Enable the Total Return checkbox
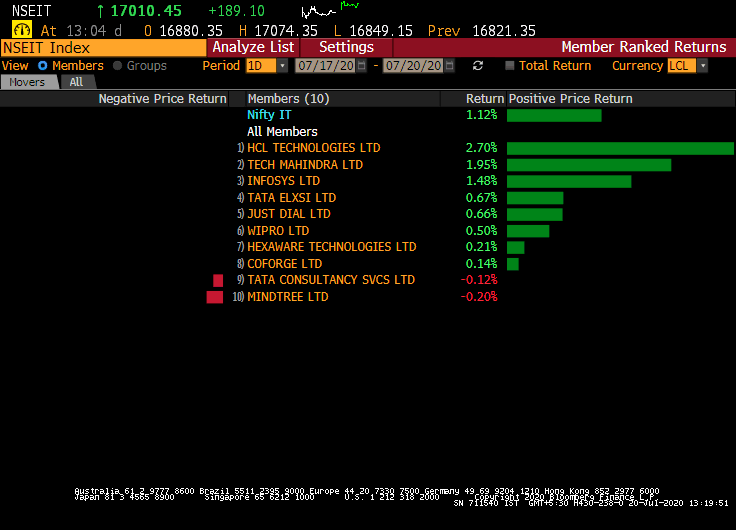736x530 pixels. (510, 66)
